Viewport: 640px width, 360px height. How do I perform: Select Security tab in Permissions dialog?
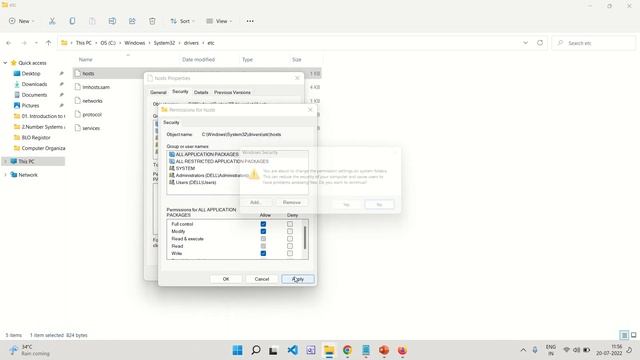point(171,122)
